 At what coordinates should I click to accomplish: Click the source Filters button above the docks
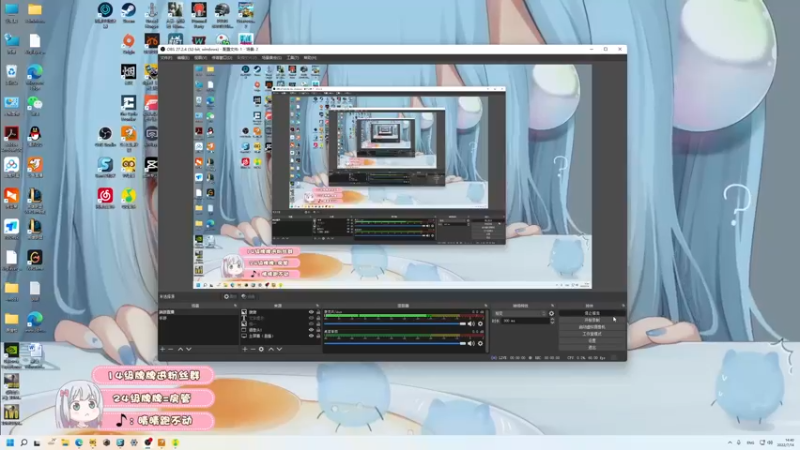[248, 296]
